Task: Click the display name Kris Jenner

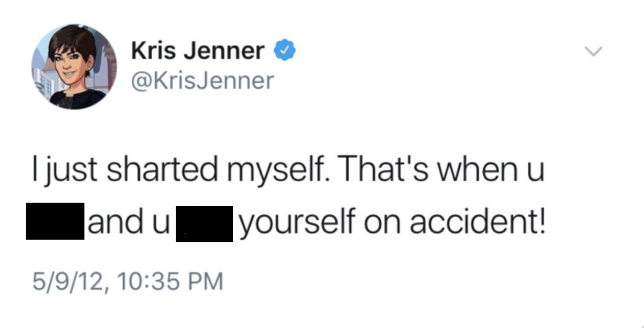Action: (199, 50)
